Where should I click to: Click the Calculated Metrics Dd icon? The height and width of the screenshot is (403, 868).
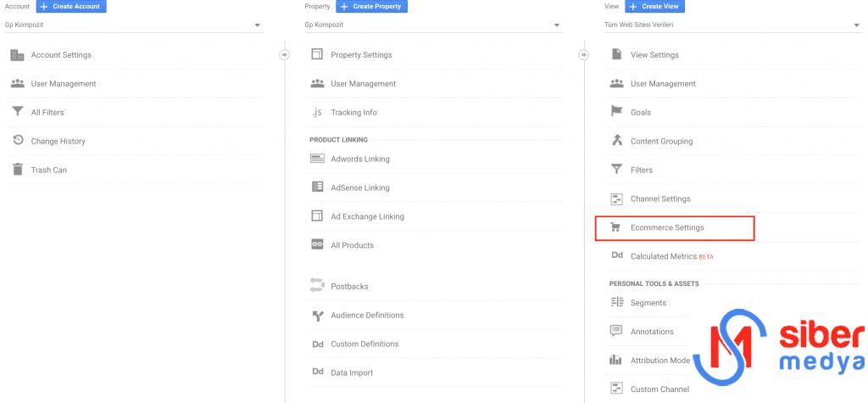[617, 255]
